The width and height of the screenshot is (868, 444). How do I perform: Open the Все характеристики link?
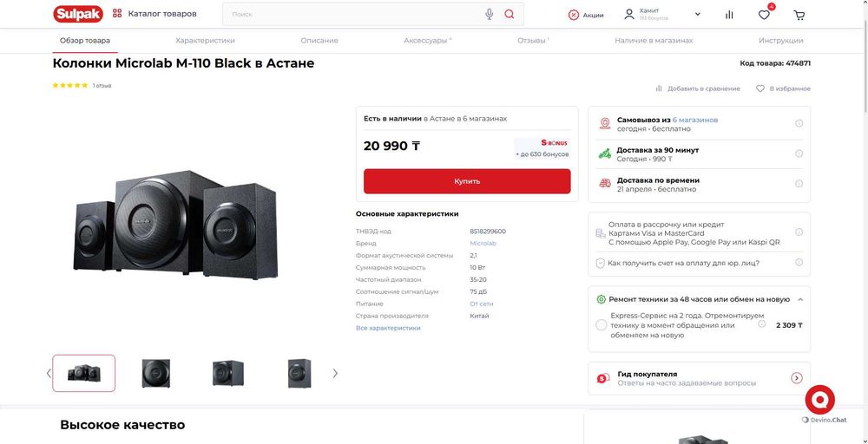[x=388, y=328]
